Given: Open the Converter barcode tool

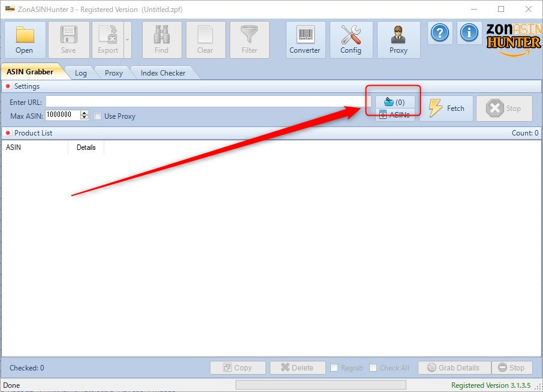Looking at the screenshot, I should [306, 40].
